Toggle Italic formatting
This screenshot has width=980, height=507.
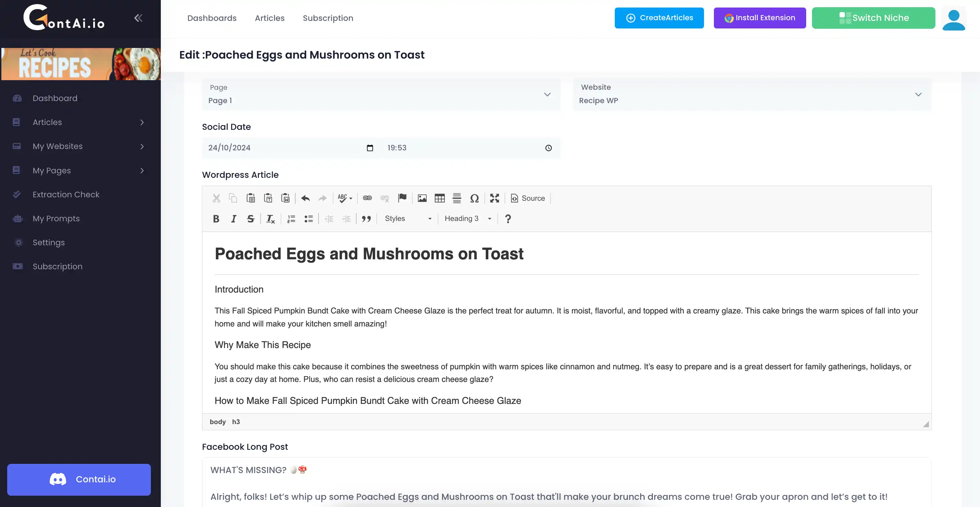coord(234,219)
